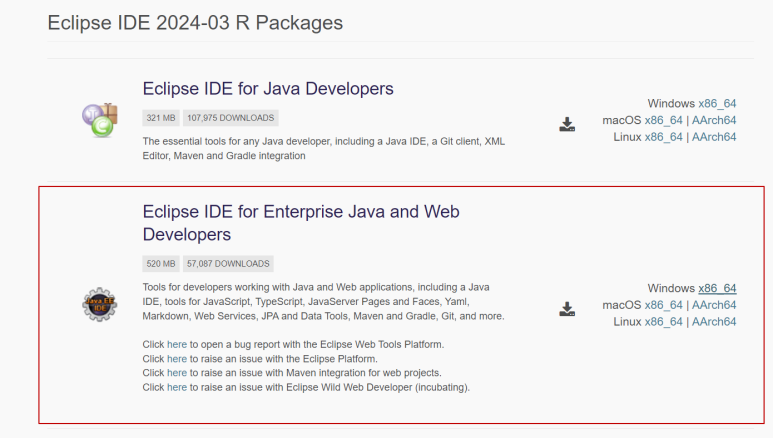Click the 520 MB size badge
The image size is (773, 438).
(x=161, y=264)
